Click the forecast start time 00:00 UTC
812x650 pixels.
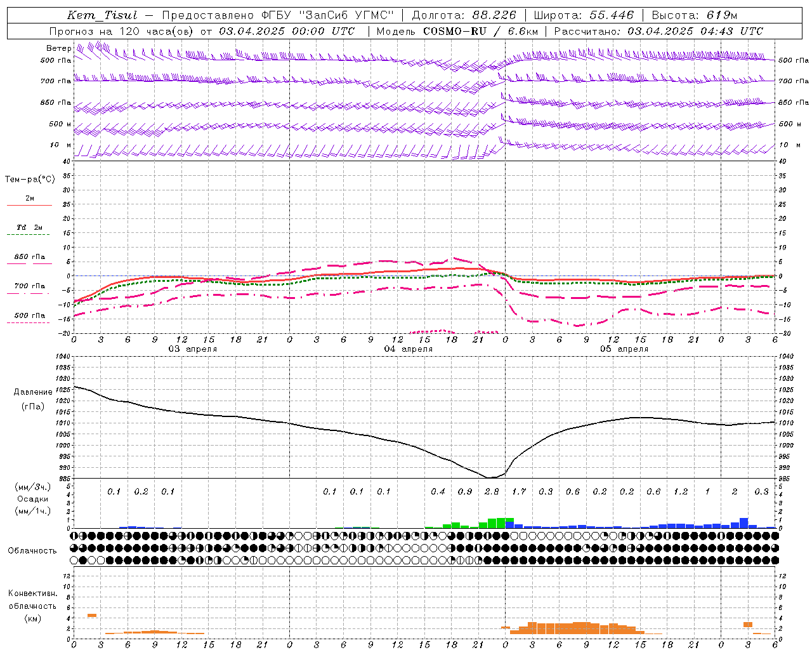pos(324,31)
